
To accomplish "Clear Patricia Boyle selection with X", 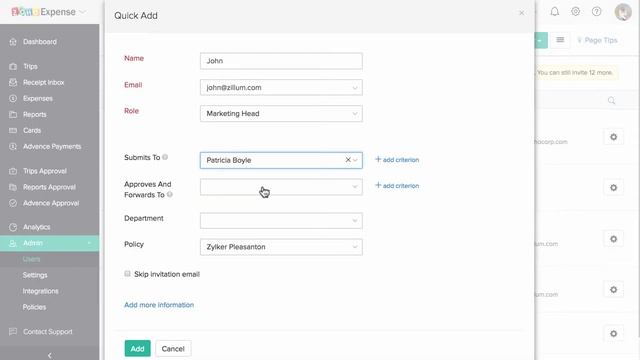I will point(348,160).
